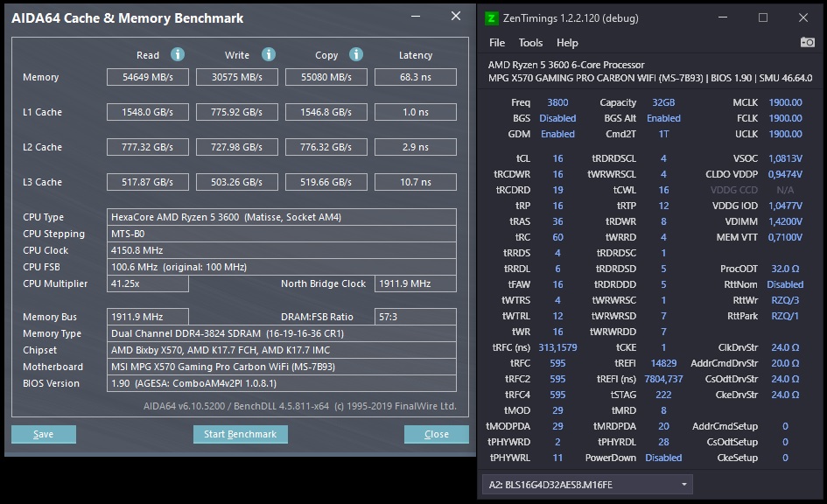Click the Start Benchmark button
This screenshot has width=827, height=504.
point(241,434)
